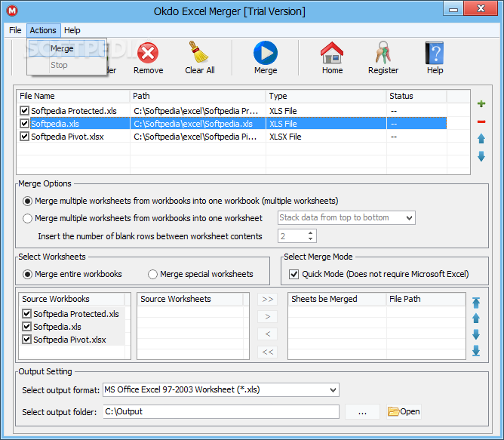
Task: Open the Help menu
Action: (x=72, y=30)
